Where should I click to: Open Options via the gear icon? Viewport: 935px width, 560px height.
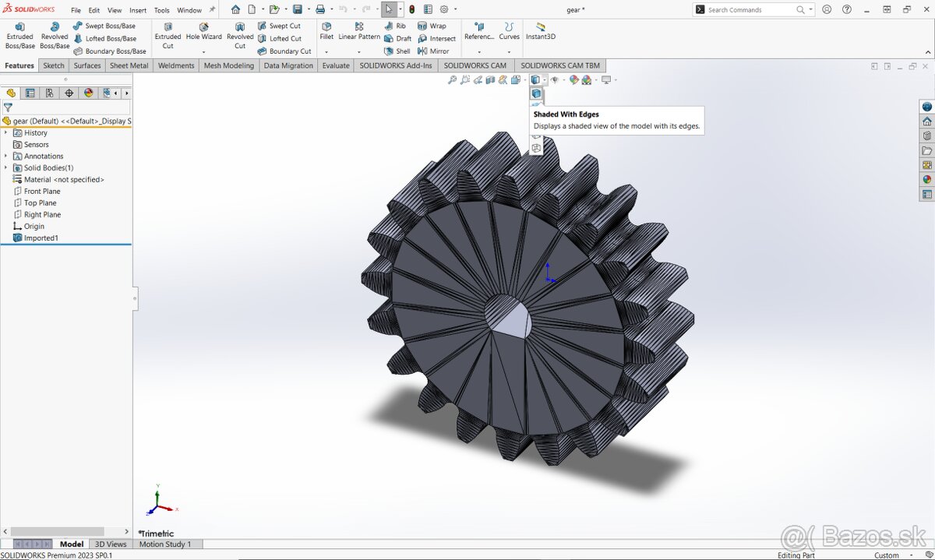tap(444, 9)
